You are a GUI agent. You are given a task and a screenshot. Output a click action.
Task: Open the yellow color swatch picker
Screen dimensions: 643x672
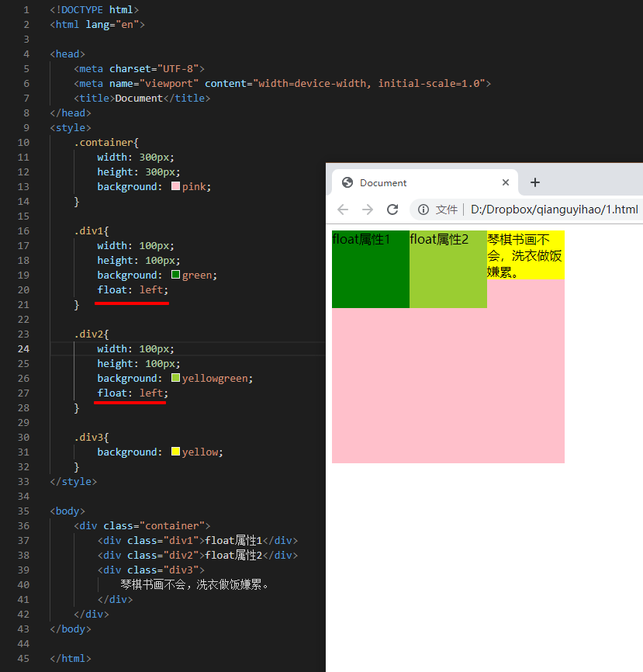click(175, 452)
